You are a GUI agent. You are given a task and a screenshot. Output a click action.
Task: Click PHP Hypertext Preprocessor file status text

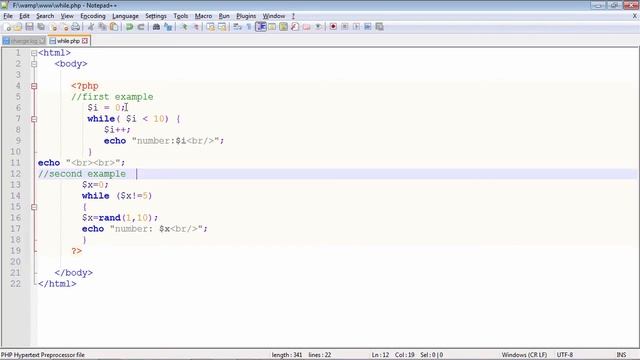tap(43, 355)
